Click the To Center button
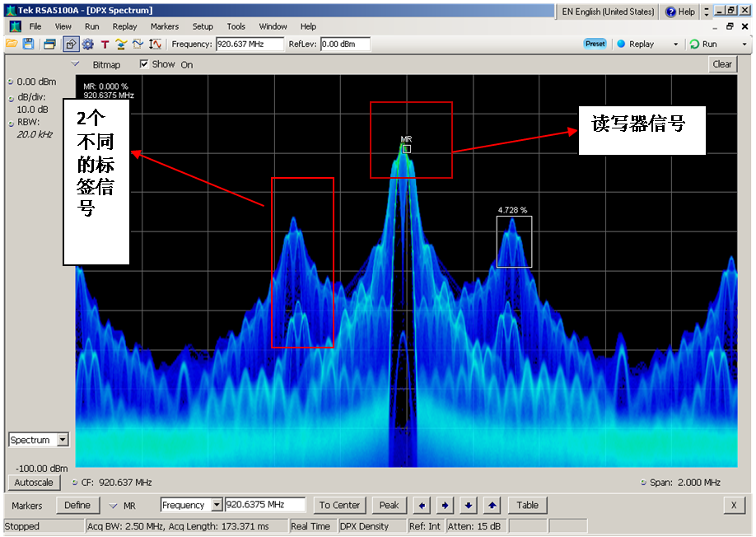Image resolution: width=756 pixels, height=537 pixels. [339, 505]
